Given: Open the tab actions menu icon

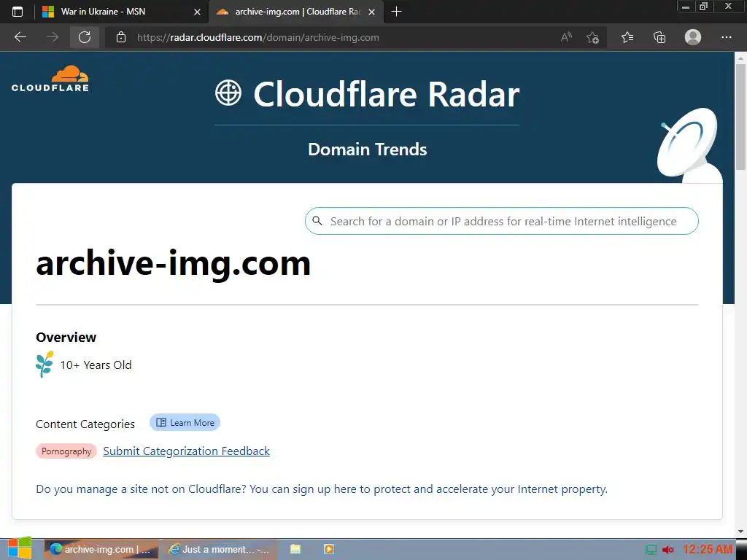Looking at the screenshot, I should click(x=18, y=12).
